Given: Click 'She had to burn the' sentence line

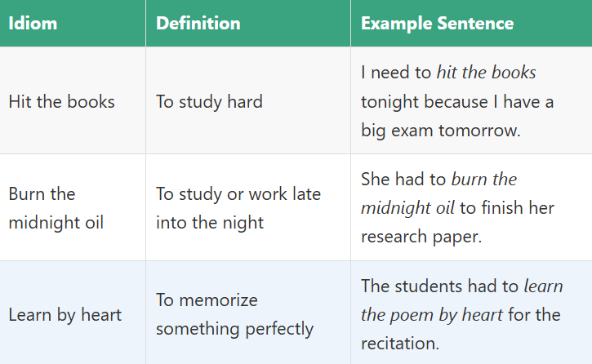Looking at the screenshot, I should (x=438, y=179).
